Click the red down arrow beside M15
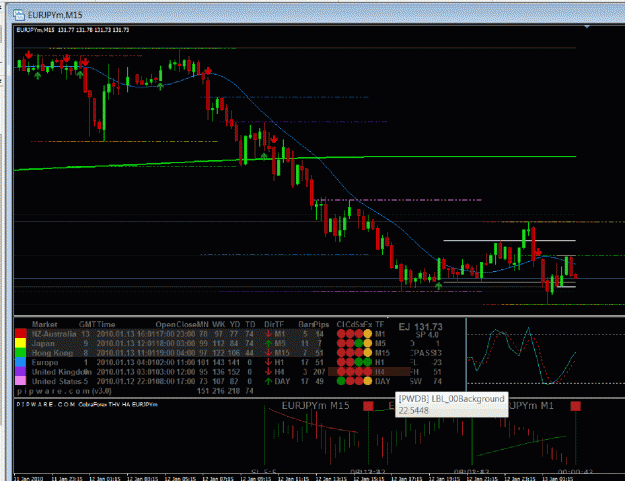The width and height of the screenshot is (625, 481). (269, 353)
